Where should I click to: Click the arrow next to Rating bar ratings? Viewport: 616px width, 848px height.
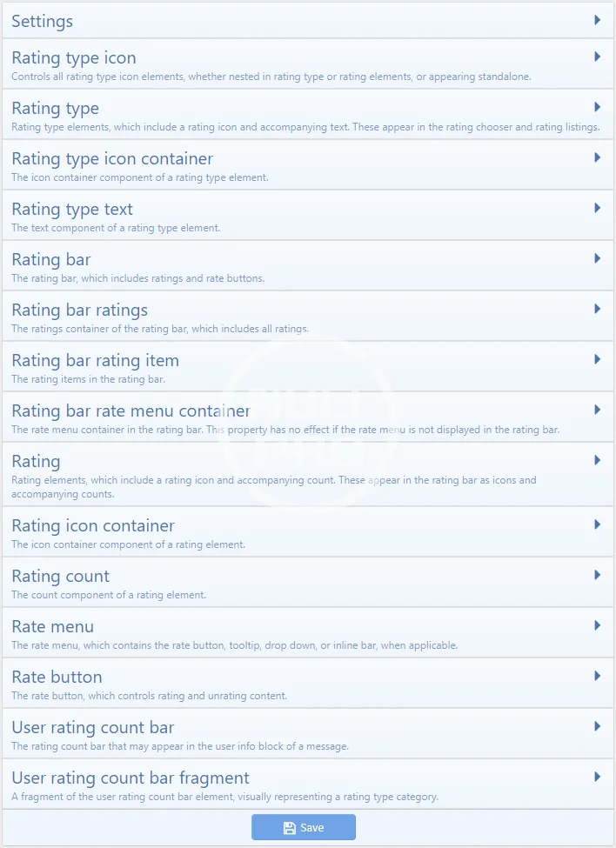598,309
